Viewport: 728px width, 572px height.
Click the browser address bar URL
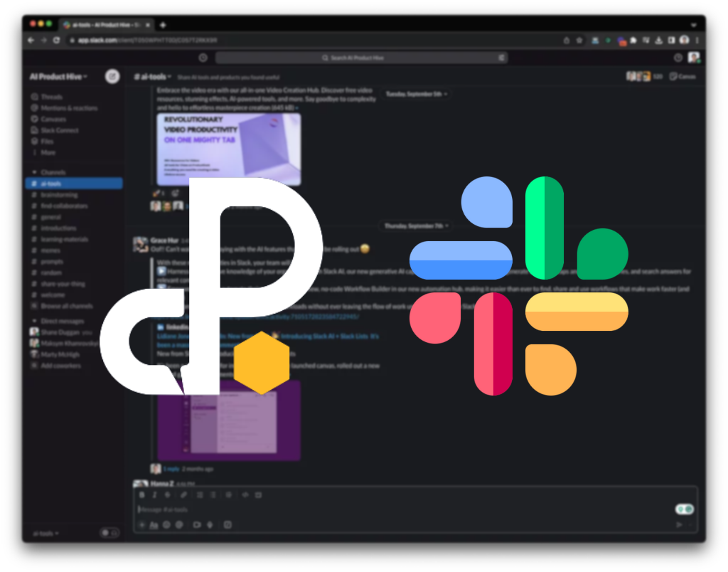[x=147, y=41]
